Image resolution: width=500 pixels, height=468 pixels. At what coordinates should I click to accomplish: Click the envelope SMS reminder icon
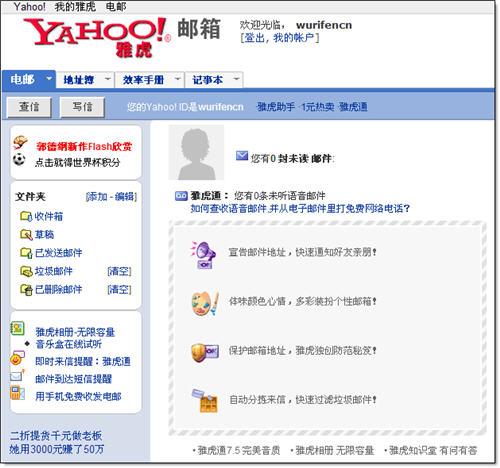coord(17,375)
